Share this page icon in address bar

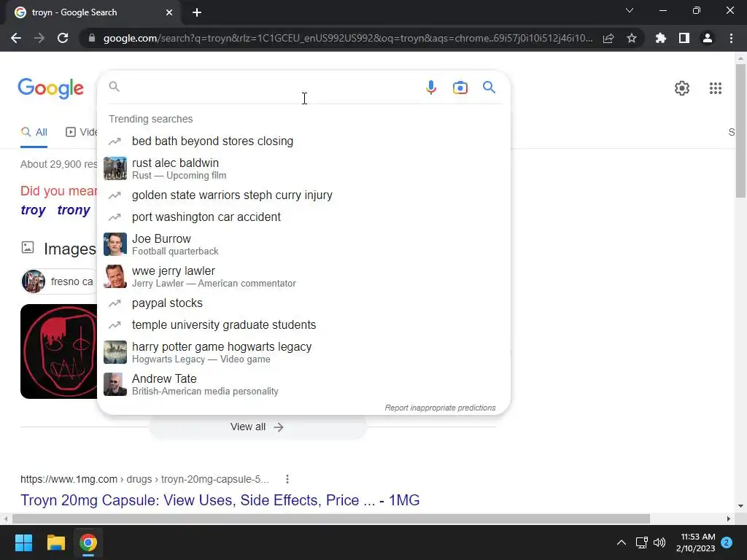coord(608,38)
